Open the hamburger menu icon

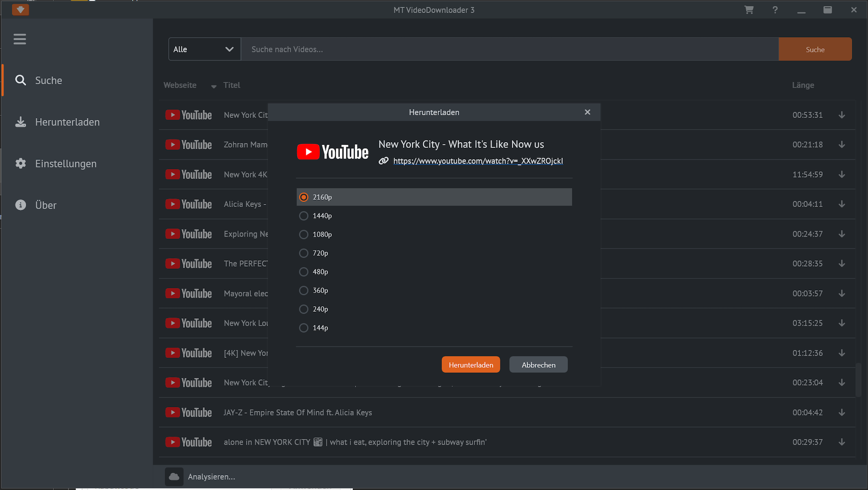[20, 39]
